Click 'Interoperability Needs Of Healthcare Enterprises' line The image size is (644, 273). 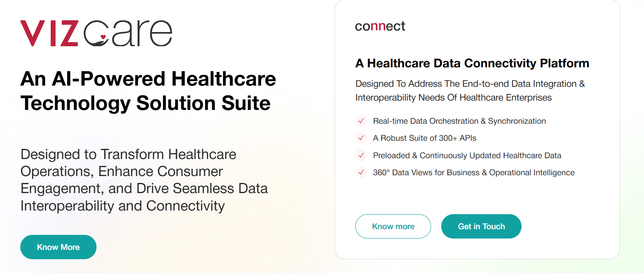point(453,98)
